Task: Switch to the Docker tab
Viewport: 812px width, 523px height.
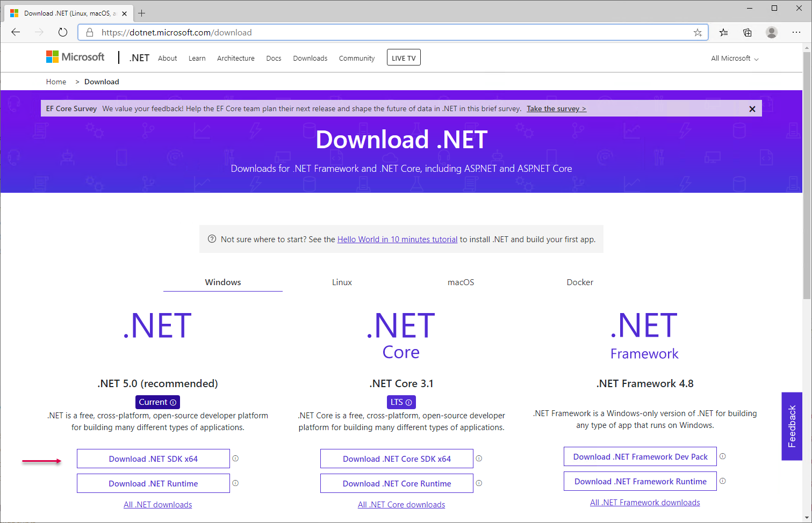Action: click(580, 282)
